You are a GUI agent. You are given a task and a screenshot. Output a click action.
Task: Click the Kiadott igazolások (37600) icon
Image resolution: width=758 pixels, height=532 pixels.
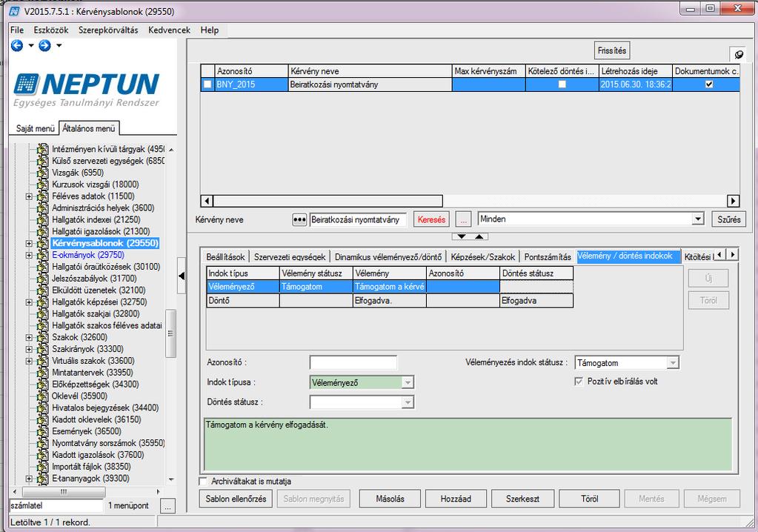point(43,455)
